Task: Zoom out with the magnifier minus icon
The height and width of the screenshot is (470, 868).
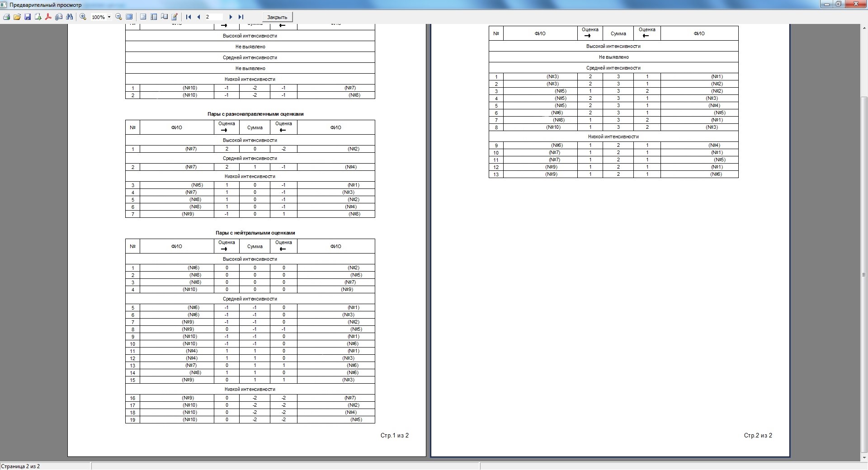Action: pyautogui.click(x=118, y=17)
